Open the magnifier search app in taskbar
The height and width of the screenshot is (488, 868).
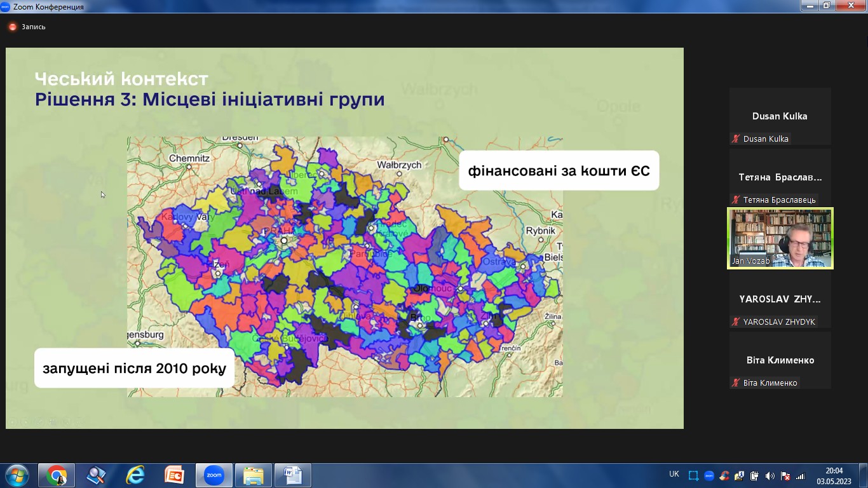(96, 475)
